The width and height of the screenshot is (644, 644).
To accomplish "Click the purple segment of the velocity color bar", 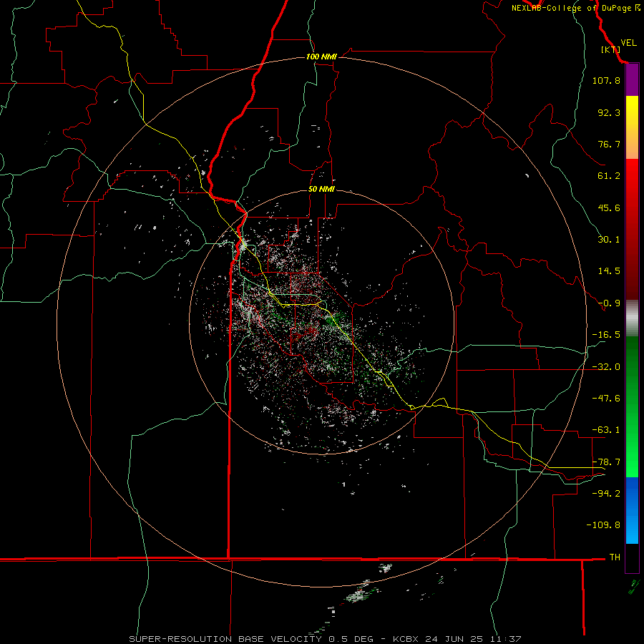I will (632, 80).
